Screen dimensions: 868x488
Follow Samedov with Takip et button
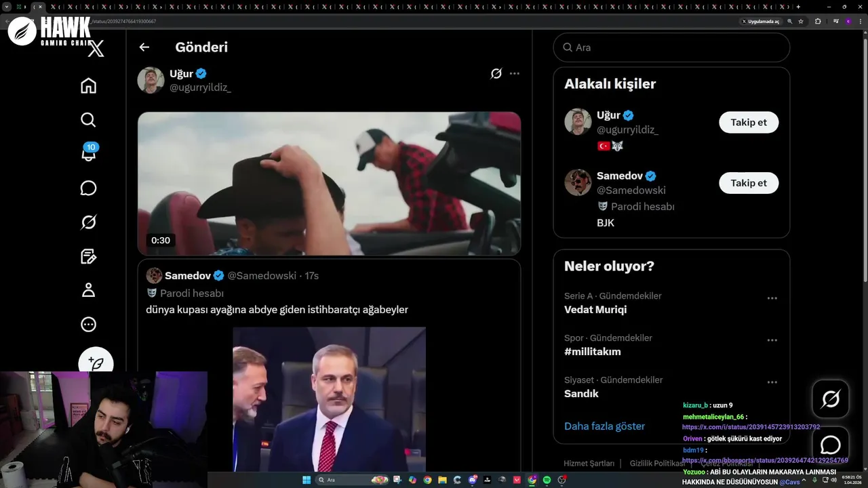pyautogui.click(x=749, y=183)
